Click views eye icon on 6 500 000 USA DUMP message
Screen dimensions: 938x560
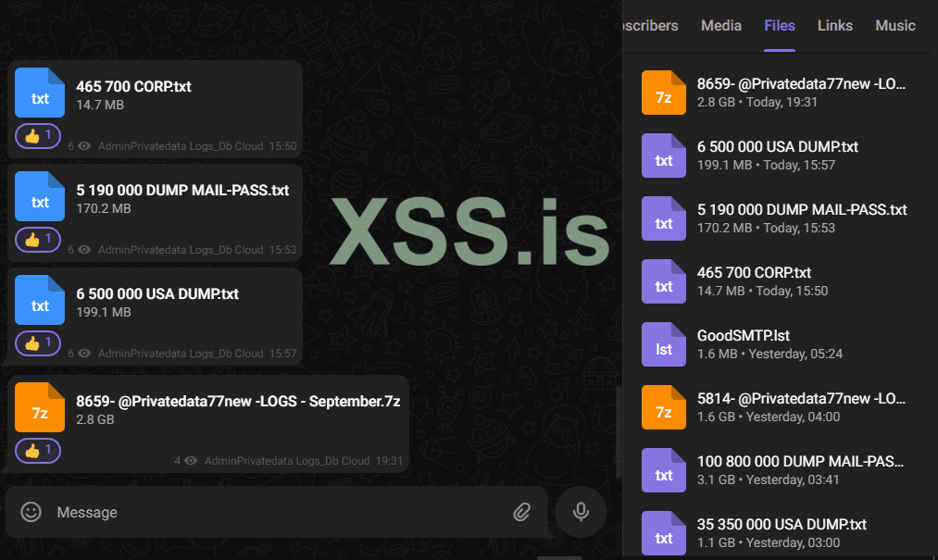pyautogui.click(x=84, y=353)
